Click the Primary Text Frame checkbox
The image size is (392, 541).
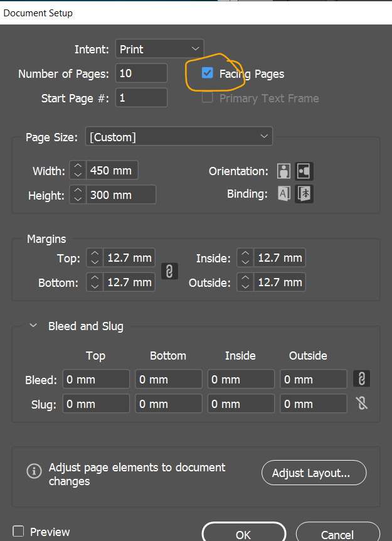[x=208, y=98]
